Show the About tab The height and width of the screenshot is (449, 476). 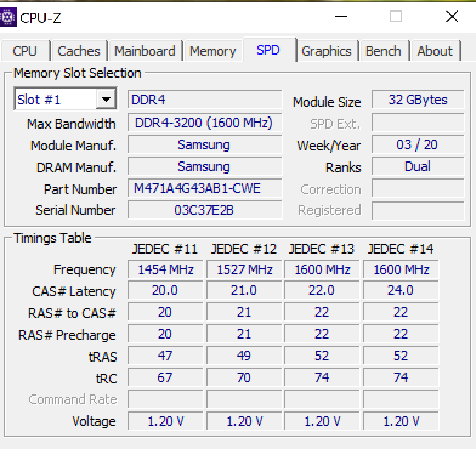click(x=435, y=51)
